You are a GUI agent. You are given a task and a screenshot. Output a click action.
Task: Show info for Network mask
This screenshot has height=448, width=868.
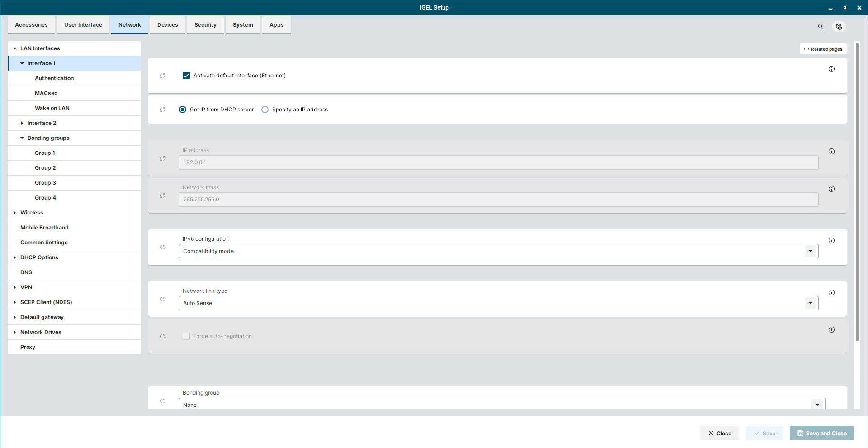pos(831,189)
